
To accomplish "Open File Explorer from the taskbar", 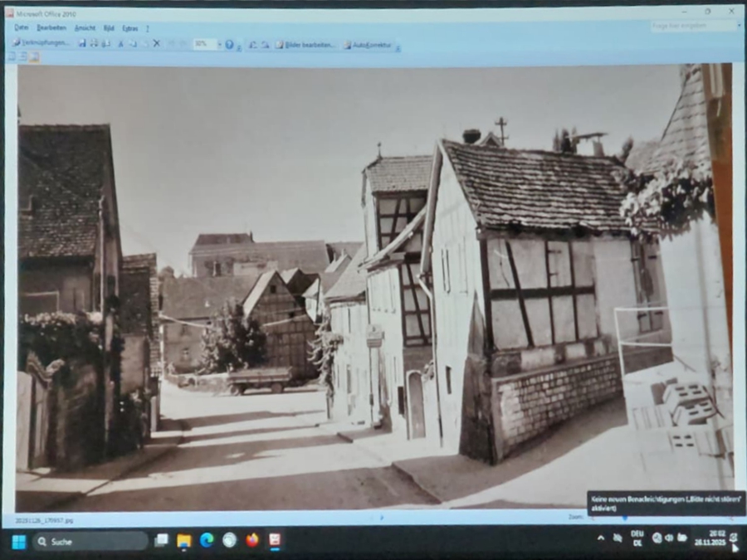I will [184, 541].
